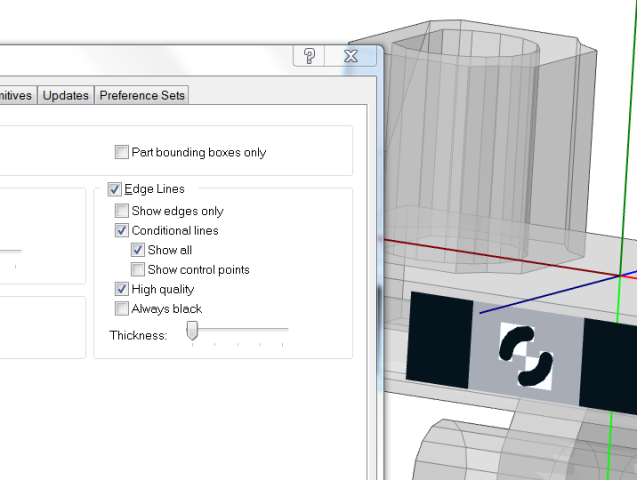The image size is (637, 480).
Task: Toggle the Edge Lines checkbox
Action: point(114,189)
